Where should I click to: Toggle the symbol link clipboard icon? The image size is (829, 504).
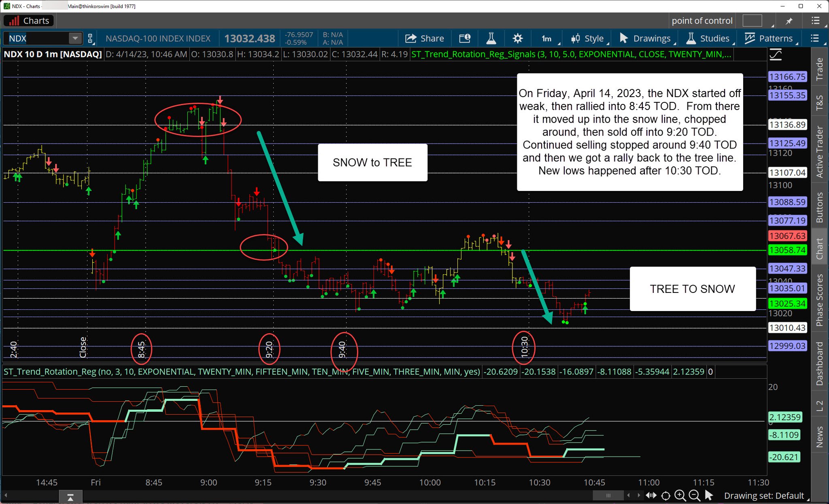coord(91,38)
